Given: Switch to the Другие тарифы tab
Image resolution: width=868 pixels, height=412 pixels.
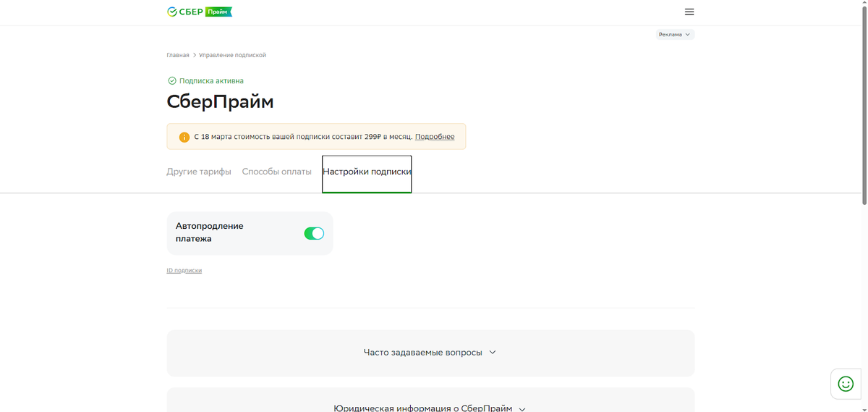Looking at the screenshot, I should (199, 172).
